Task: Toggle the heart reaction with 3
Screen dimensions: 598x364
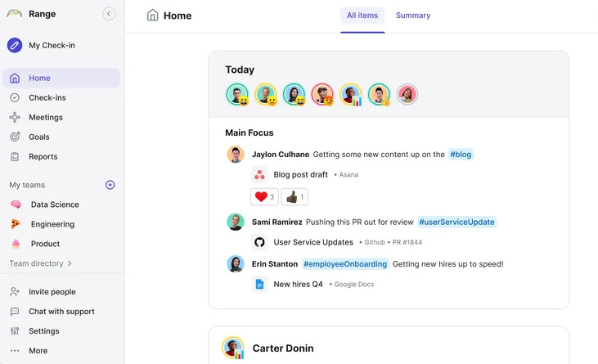Action: 264,197
